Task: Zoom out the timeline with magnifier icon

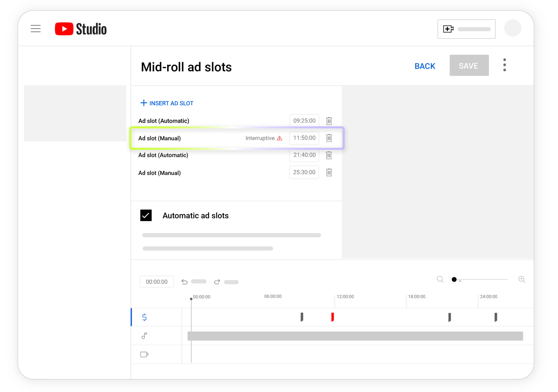Action: pyautogui.click(x=440, y=279)
